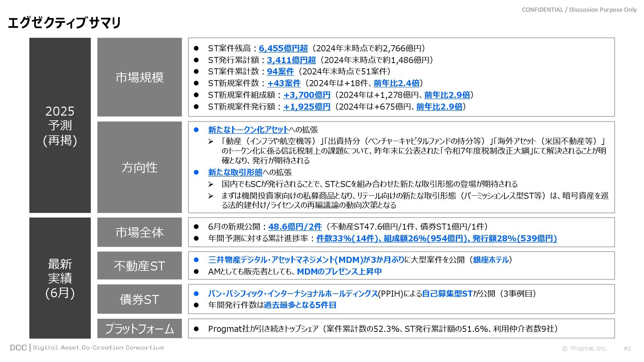Click the Digital Asset Co-Creation Consortium footer

98,348
